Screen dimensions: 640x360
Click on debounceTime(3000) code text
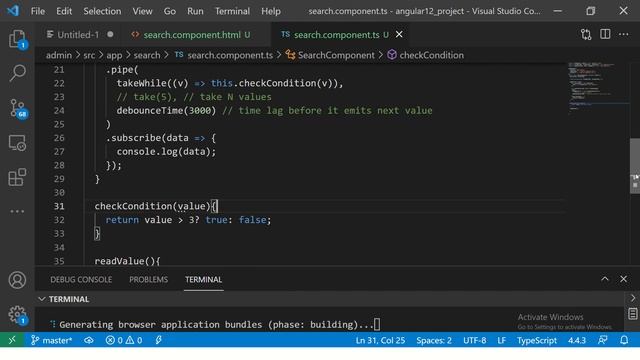click(166, 111)
